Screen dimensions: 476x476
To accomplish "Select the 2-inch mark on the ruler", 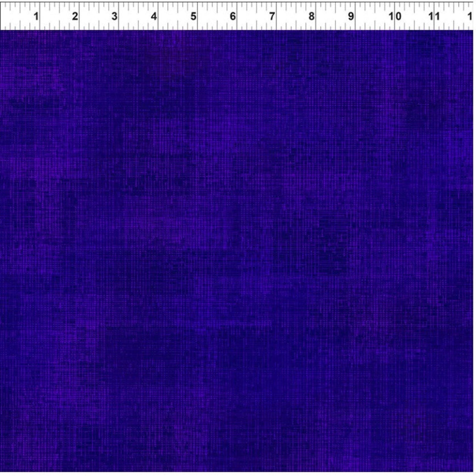I will point(75,16).
